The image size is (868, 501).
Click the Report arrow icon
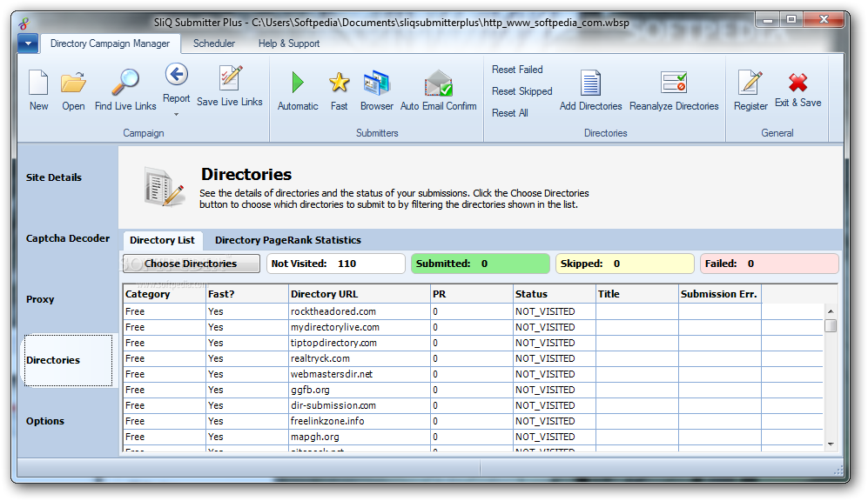point(176,75)
